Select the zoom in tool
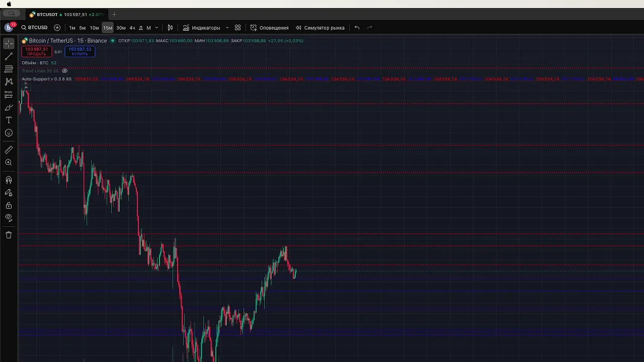The width and height of the screenshot is (644, 362). 9,162
